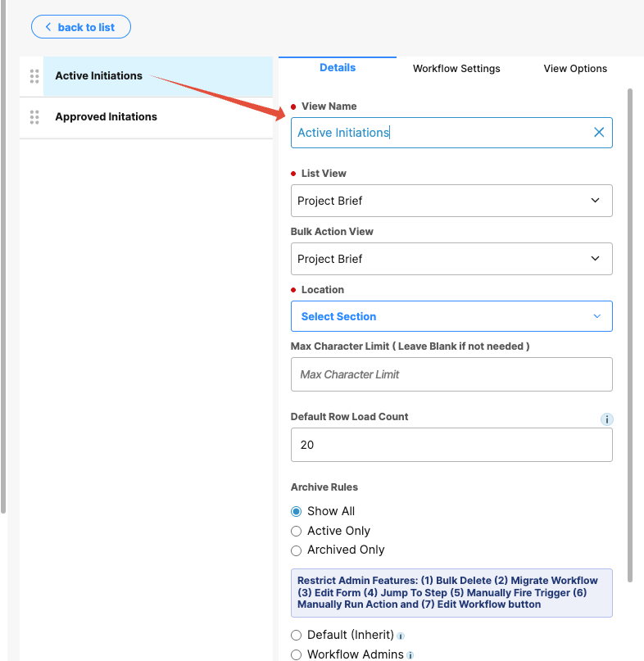
Task: Click the details panel vertical scrollbar
Action: pyautogui.click(x=630, y=335)
